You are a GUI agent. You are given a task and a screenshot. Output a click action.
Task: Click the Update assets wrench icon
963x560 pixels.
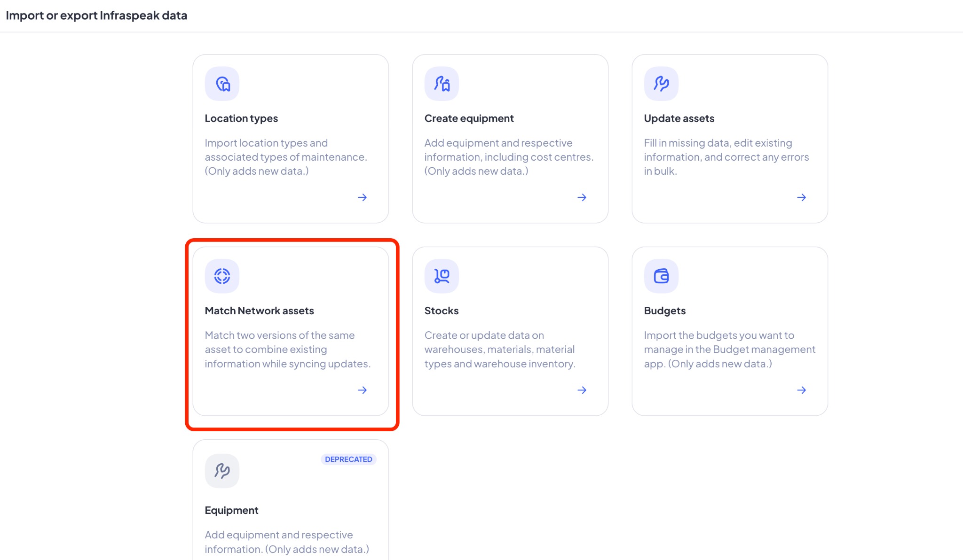pyautogui.click(x=661, y=84)
